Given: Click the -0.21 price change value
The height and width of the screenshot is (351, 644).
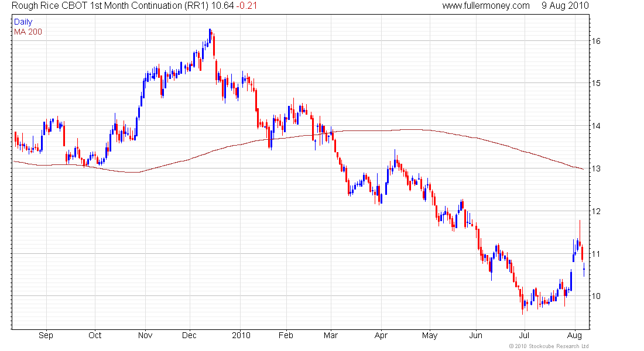Looking at the screenshot, I should coord(247,6).
